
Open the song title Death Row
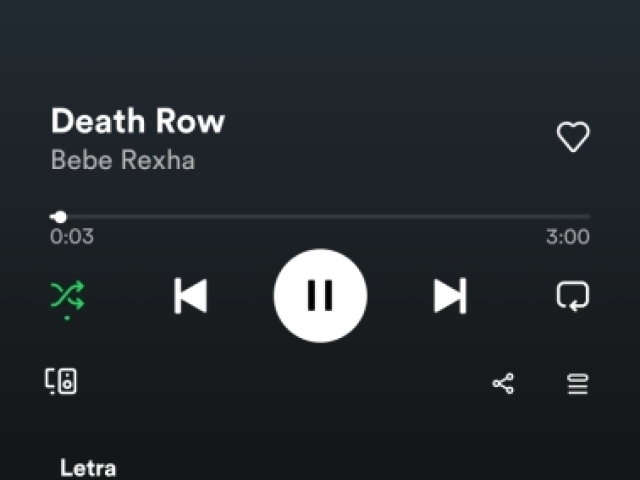(x=138, y=121)
